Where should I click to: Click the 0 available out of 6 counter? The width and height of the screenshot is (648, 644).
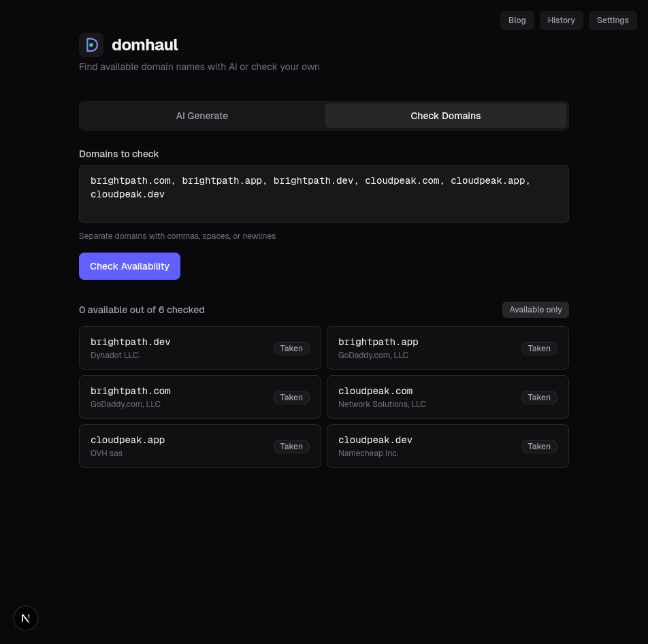point(142,310)
